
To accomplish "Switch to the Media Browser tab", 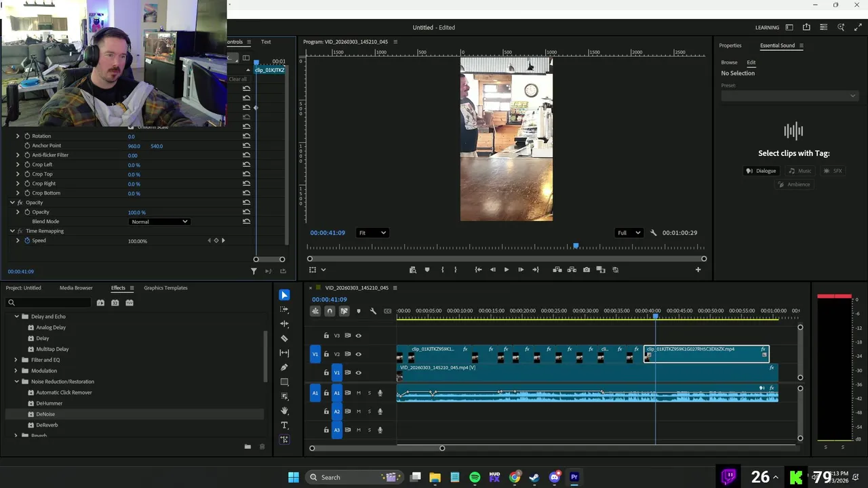I will (76, 288).
